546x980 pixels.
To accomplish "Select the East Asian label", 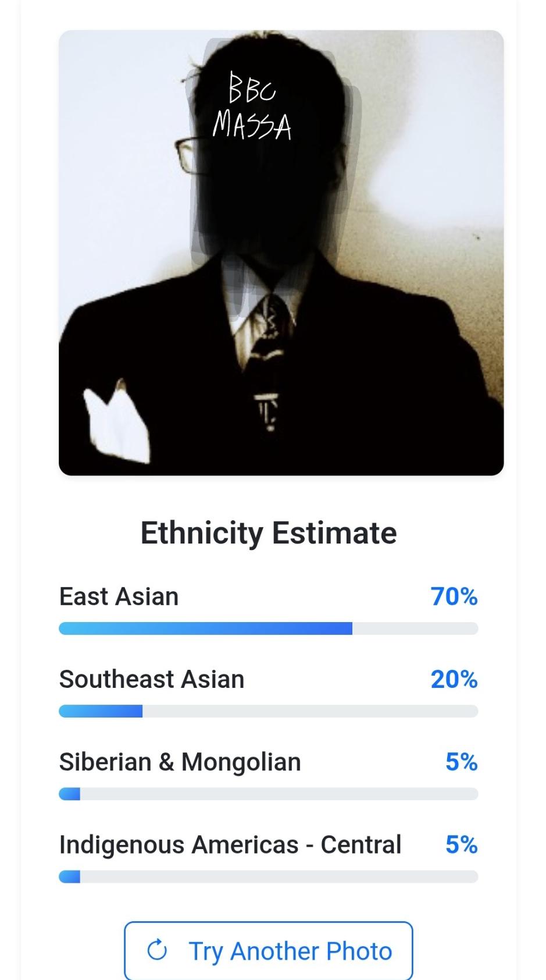I will pos(119,596).
